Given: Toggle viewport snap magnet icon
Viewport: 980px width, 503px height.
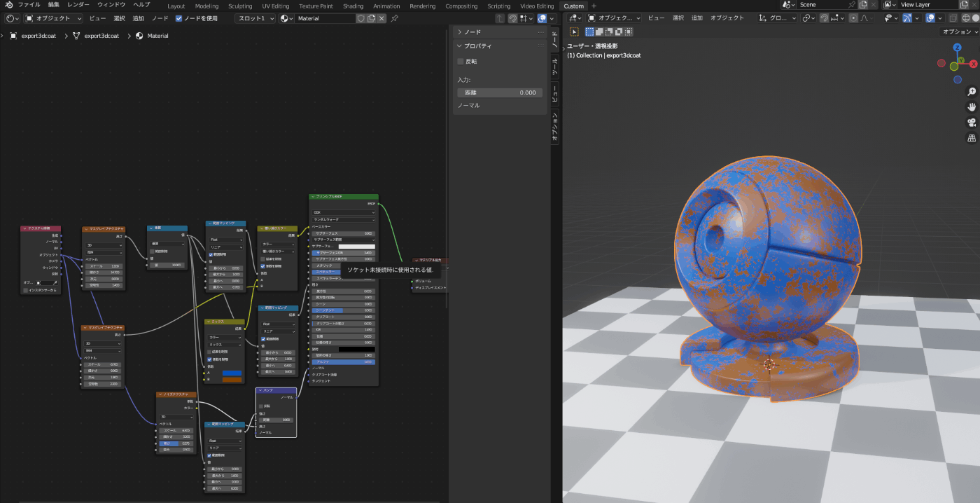Looking at the screenshot, I should (x=825, y=18).
